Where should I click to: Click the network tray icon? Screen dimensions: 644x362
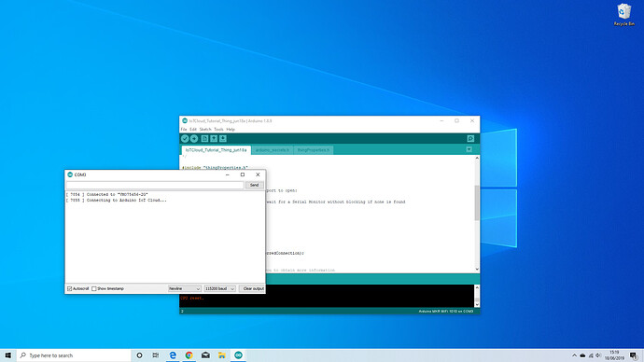pyautogui.click(x=591, y=355)
